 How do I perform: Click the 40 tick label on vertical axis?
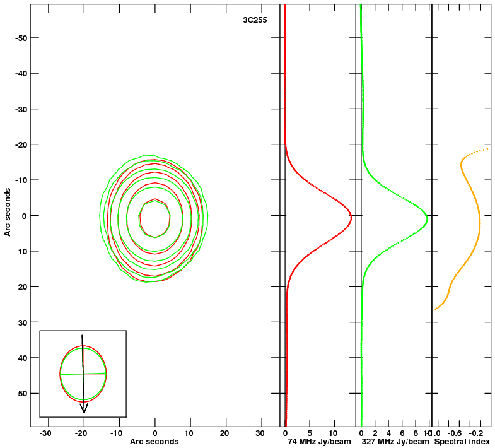(23, 358)
